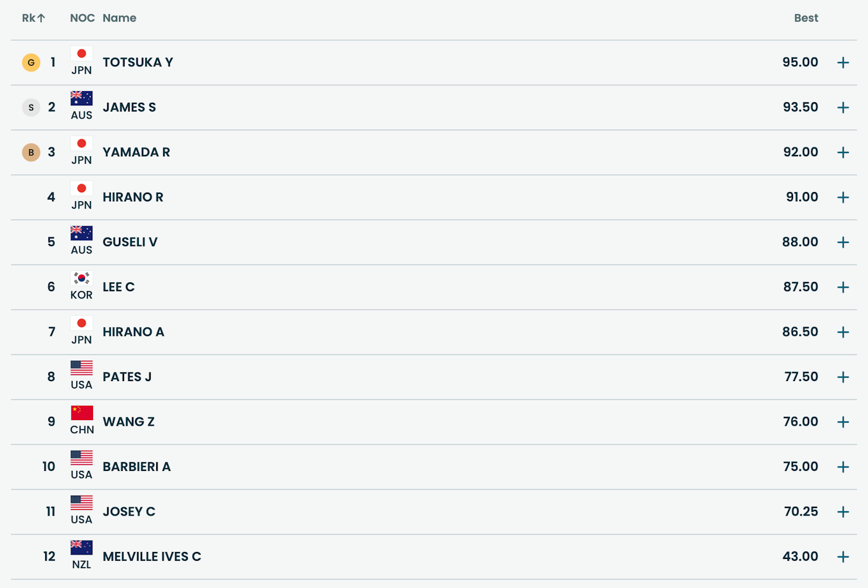
Task: Sort by the Rk column header
Action: click(33, 18)
